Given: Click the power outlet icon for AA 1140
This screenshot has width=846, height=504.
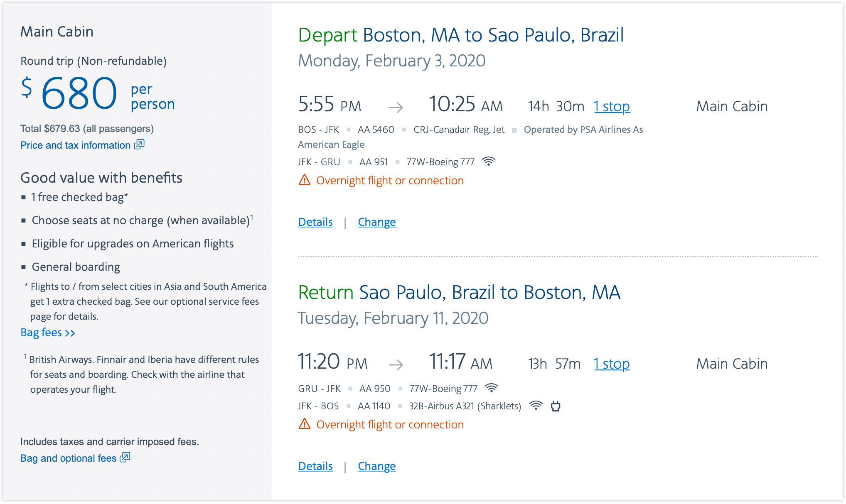Looking at the screenshot, I should click(x=556, y=406).
